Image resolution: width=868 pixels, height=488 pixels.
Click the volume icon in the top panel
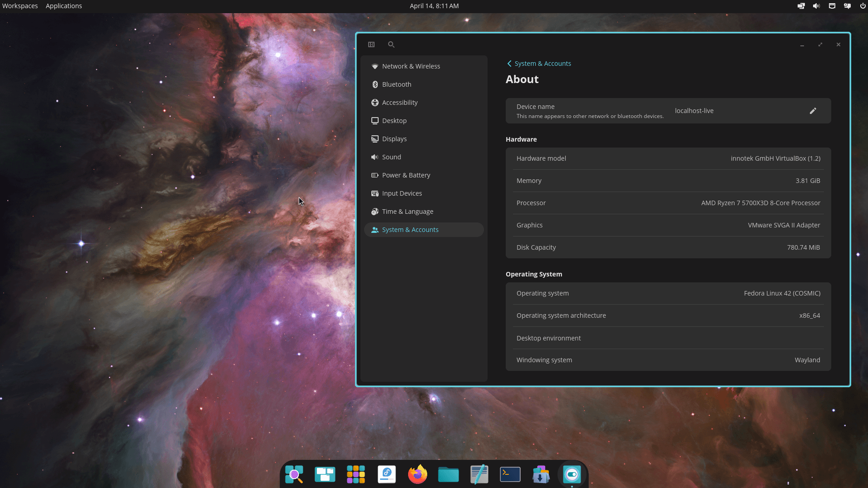point(816,6)
